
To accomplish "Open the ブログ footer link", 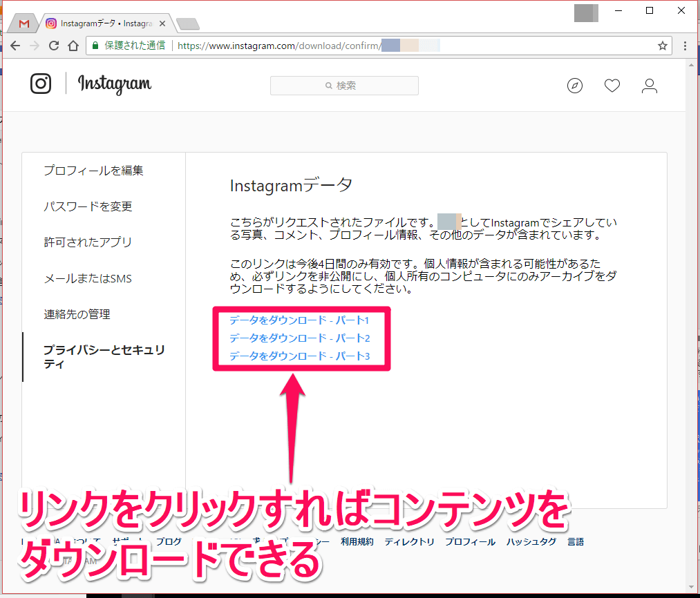I will pyautogui.click(x=169, y=541).
